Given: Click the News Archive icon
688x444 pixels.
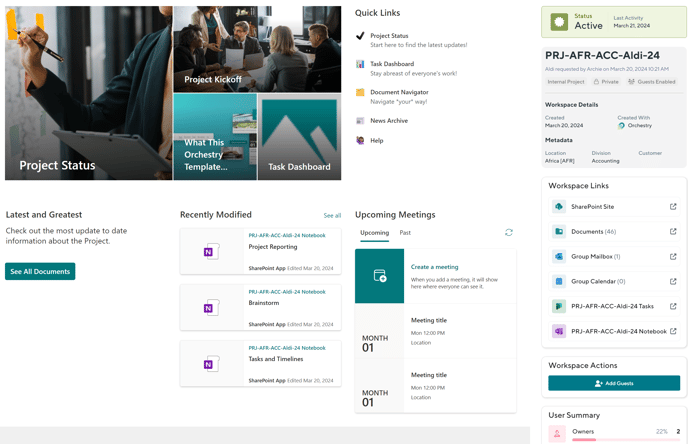Looking at the screenshot, I should click(x=360, y=121).
